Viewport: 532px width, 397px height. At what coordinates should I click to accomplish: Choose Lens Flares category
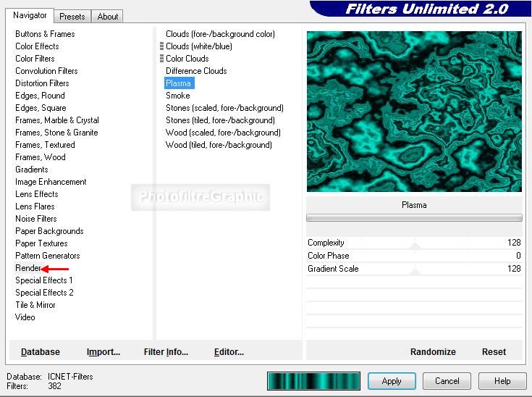(35, 206)
